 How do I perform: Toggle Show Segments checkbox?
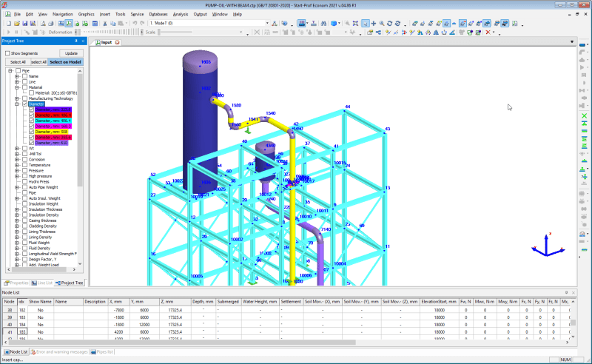(x=7, y=53)
